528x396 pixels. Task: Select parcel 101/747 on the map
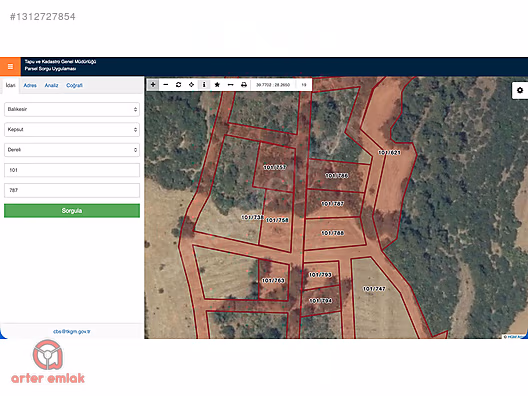click(374, 289)
